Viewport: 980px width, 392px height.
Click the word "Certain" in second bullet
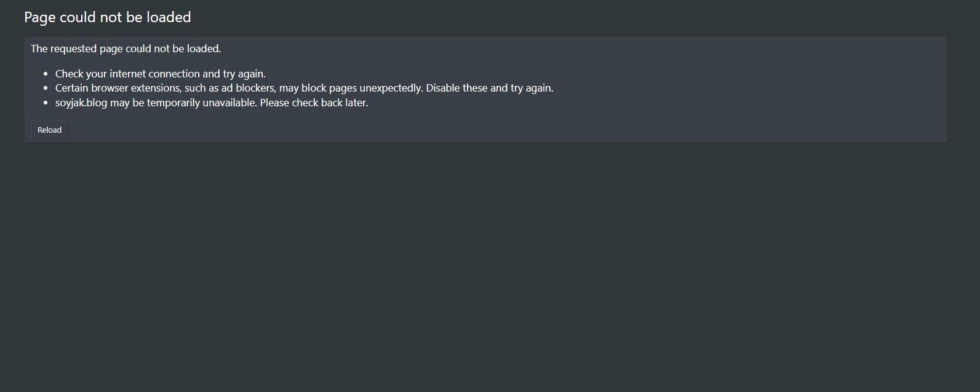pyautogui.click(x=71, y=88)
